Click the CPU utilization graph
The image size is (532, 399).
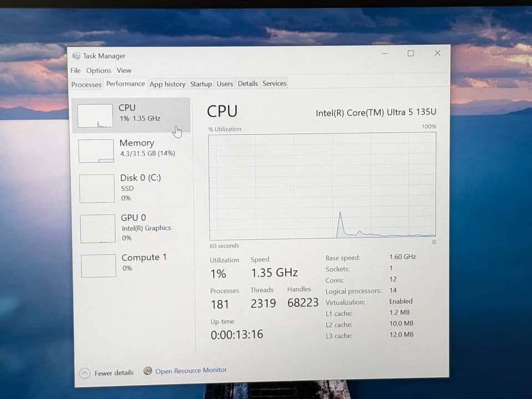pyautogui.click(x=323, y=186)
